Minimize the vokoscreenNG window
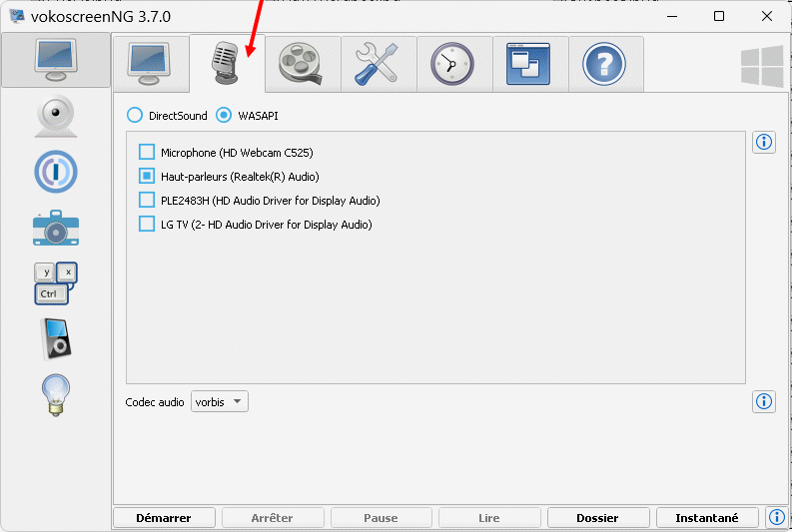Screen dimensions: 792x532 click(x=672, y=16)
